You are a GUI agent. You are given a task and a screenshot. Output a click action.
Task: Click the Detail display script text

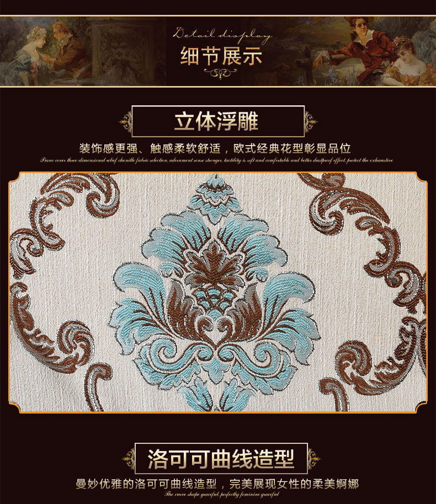click(x=222, y=35)
